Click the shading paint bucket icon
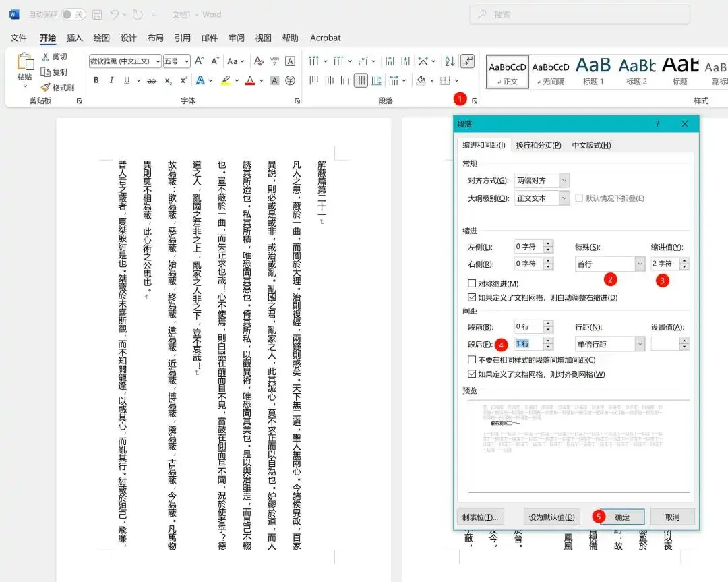 (421, 80)
